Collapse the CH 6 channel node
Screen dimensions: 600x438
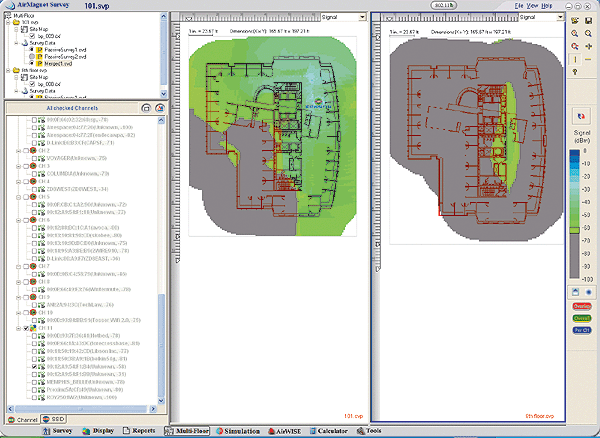[x=18, y=220]
